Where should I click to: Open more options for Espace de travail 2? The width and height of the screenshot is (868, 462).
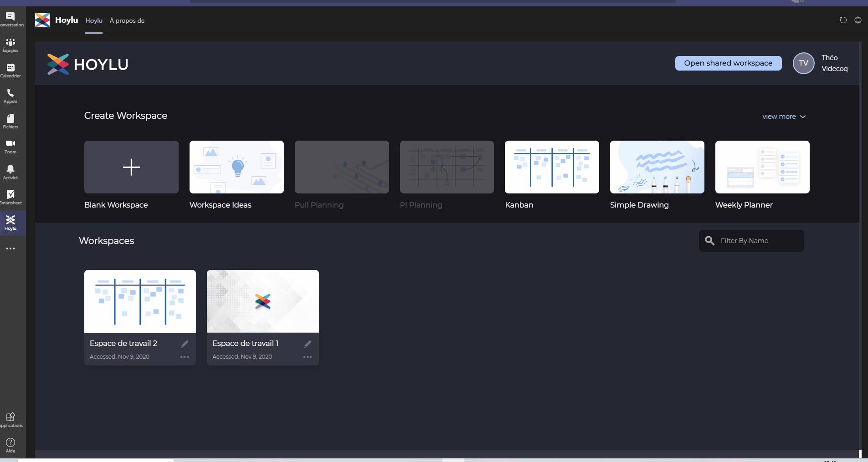click(185, 357)
